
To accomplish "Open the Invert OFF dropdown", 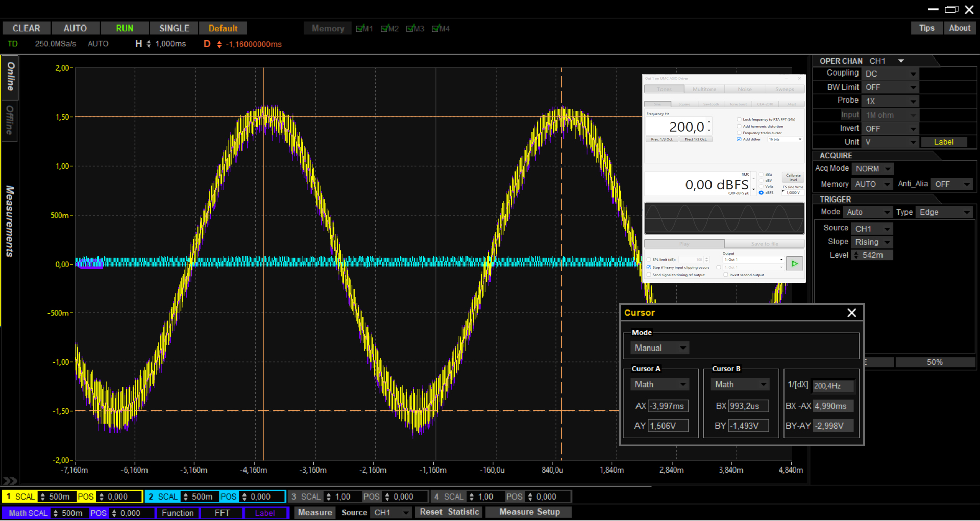I will 890,129.
